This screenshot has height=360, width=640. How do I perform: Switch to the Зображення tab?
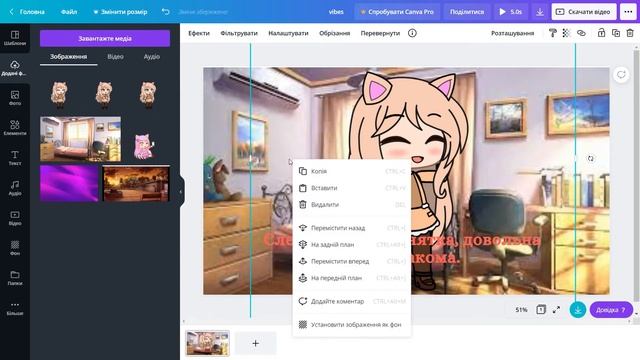69,57
